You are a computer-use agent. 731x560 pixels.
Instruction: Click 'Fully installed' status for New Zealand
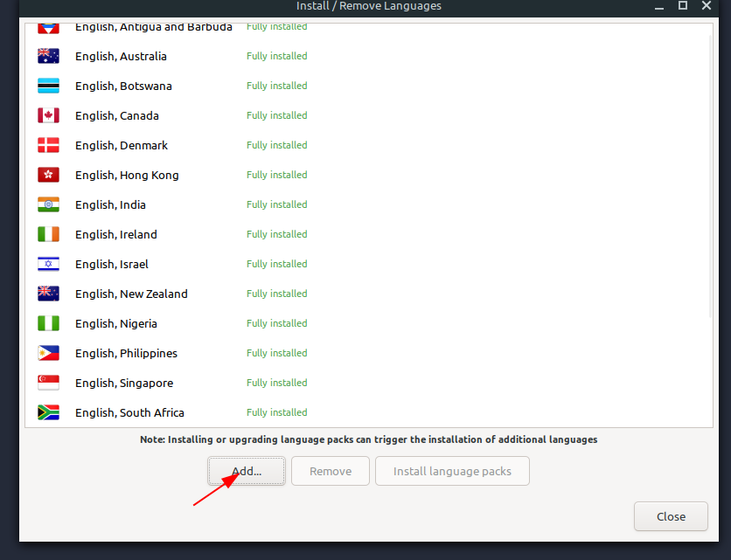pyautogui.click(x=277, y=294)
